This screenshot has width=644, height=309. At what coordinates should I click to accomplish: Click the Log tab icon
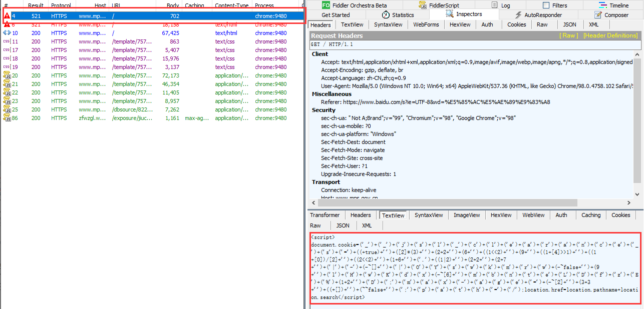[494, 5]
